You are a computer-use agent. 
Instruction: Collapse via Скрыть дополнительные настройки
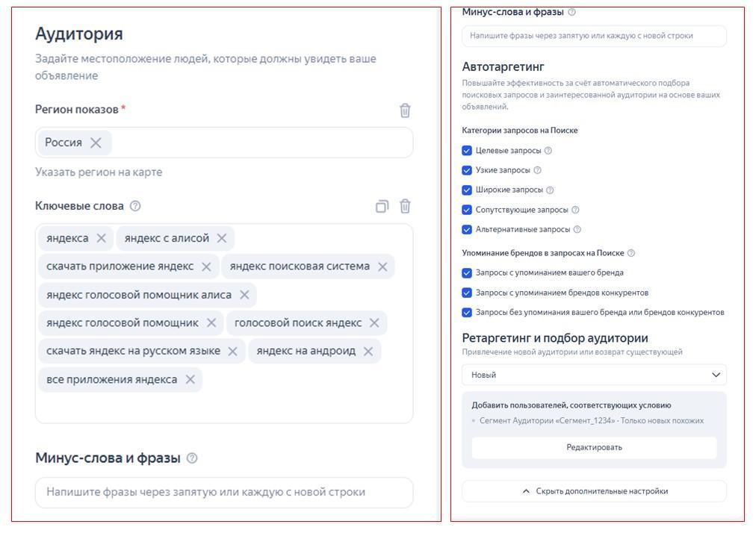click(594, 491)
